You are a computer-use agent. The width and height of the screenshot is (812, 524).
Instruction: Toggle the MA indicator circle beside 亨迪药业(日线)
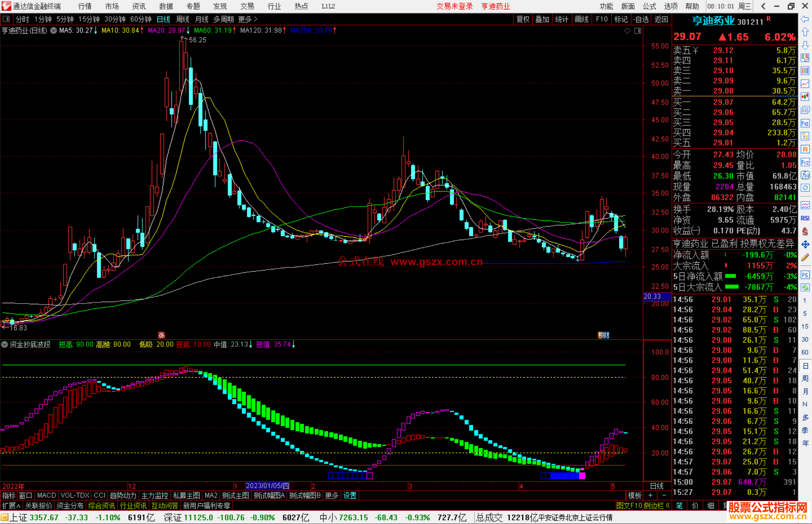coord(53,30)
